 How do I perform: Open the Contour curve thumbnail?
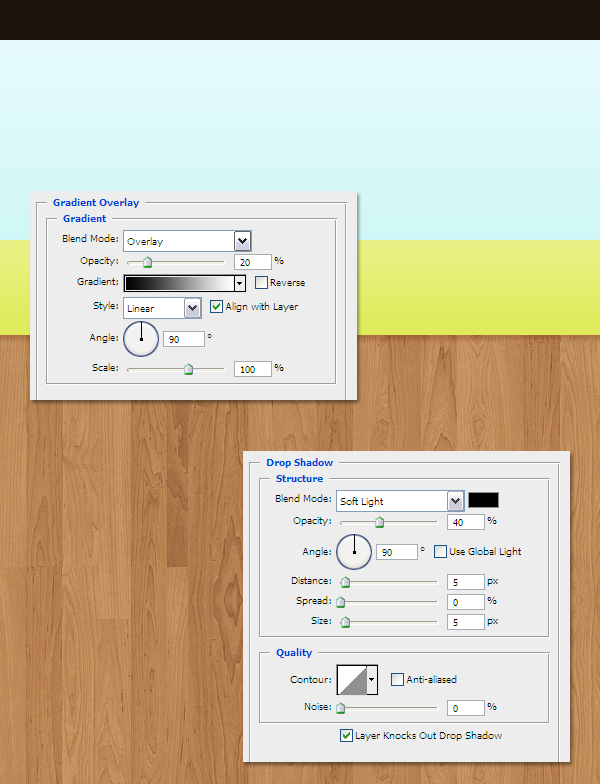click(352, 680)
